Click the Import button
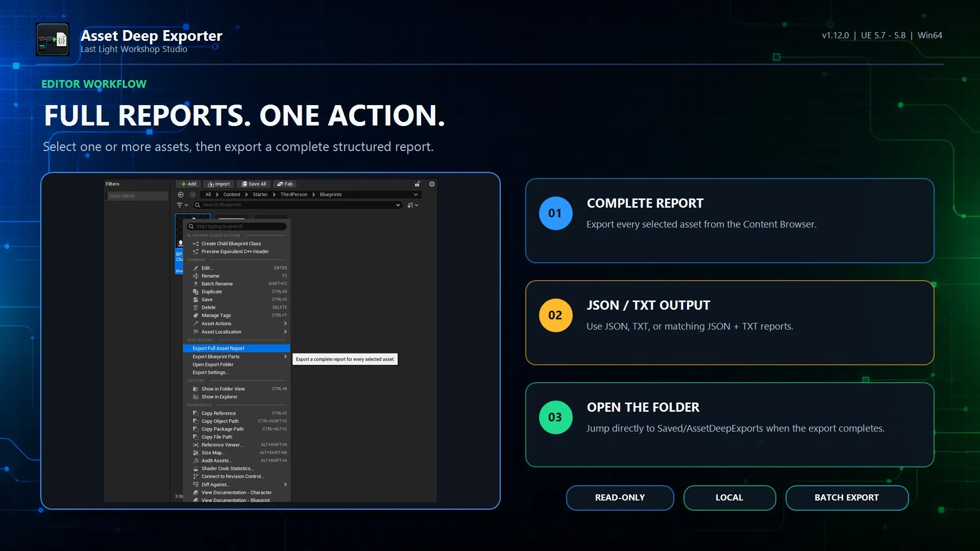 (x=219, y=184)
